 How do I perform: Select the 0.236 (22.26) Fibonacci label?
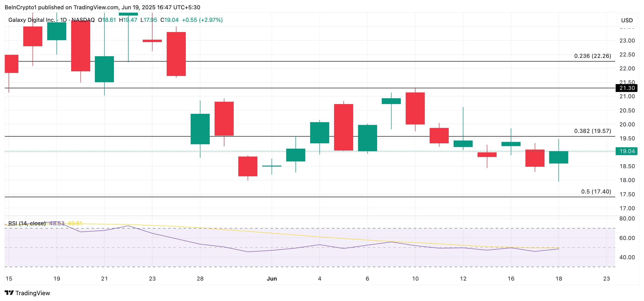pos(592,56)
